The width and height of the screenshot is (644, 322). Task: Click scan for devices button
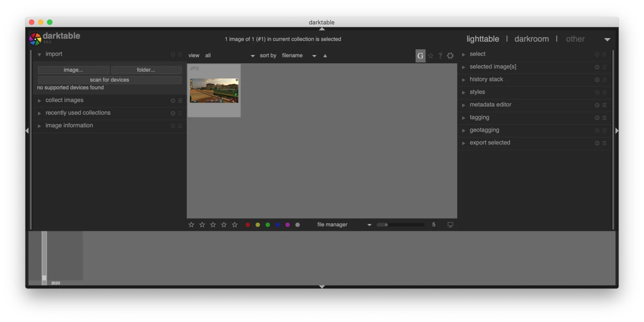coord(109,80)
